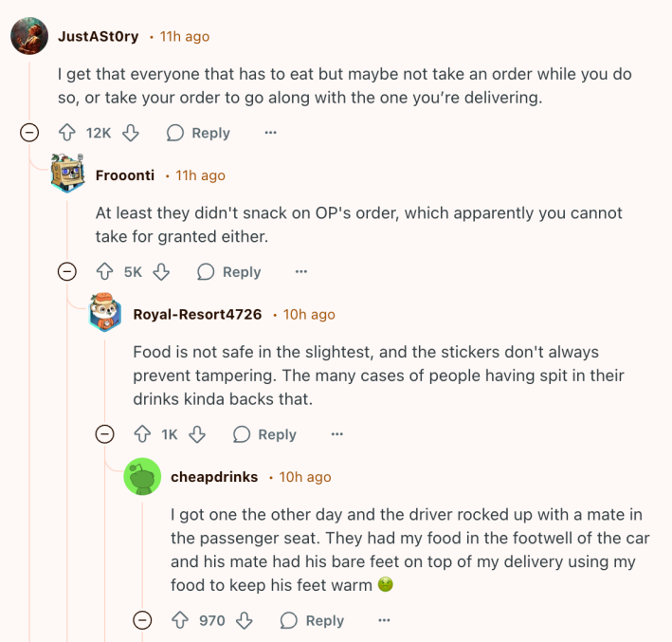Open Frooonti's user profile link

pos(125,175)
